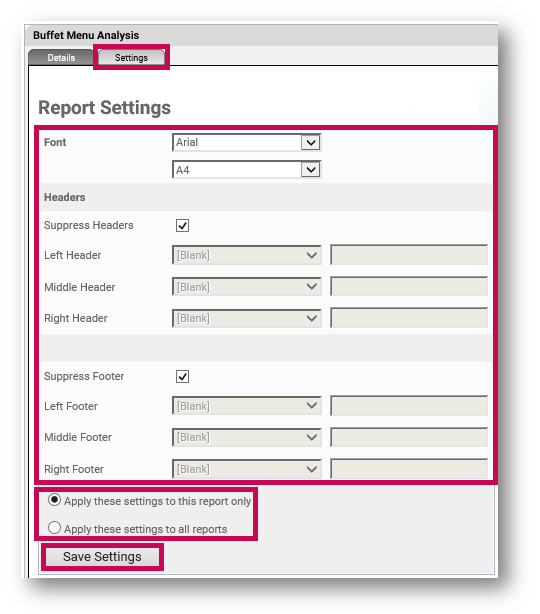Image resolution: width=540 pixels, height=614 pixels.
Task: Open the paper size dropdown showing A4
Action: (247, 170)
